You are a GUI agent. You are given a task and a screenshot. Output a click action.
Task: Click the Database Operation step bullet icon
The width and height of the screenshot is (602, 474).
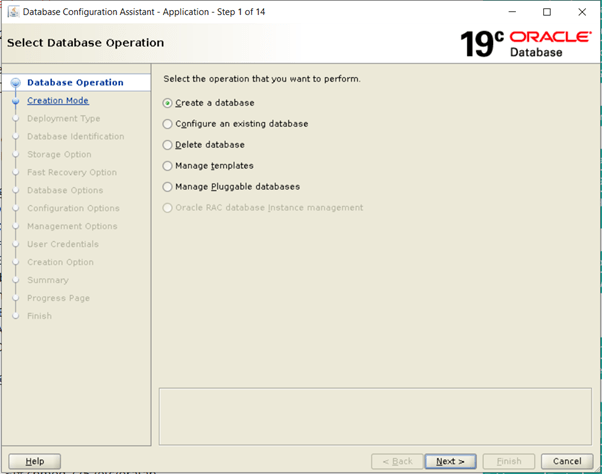tap(15, 83)
